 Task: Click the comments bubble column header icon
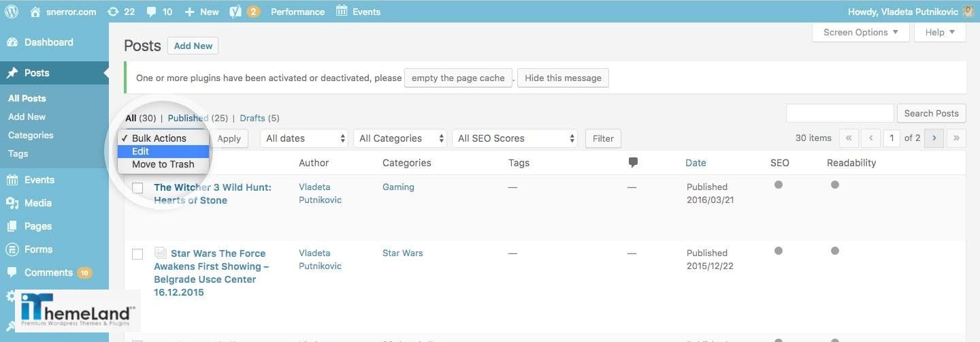(633, 163)
